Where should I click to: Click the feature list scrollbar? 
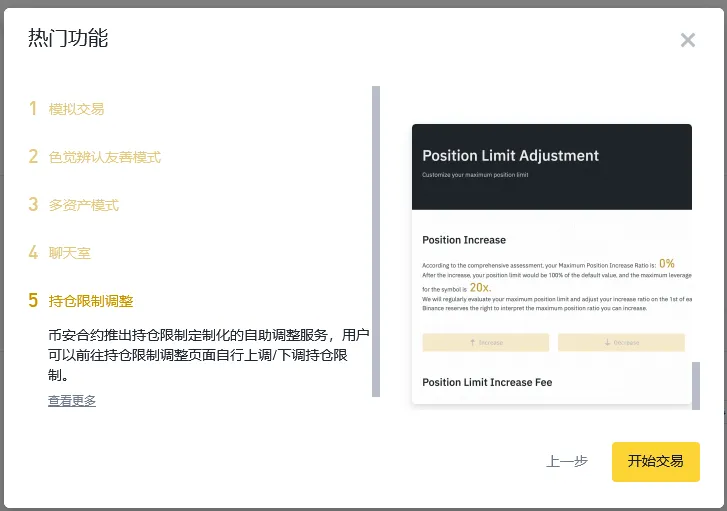click(376, 241)
